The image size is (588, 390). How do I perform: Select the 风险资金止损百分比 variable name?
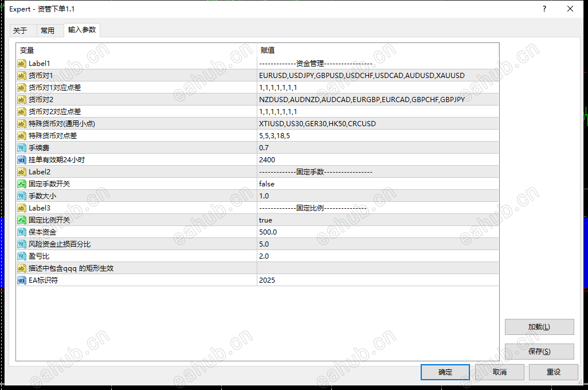coord(60,244)
